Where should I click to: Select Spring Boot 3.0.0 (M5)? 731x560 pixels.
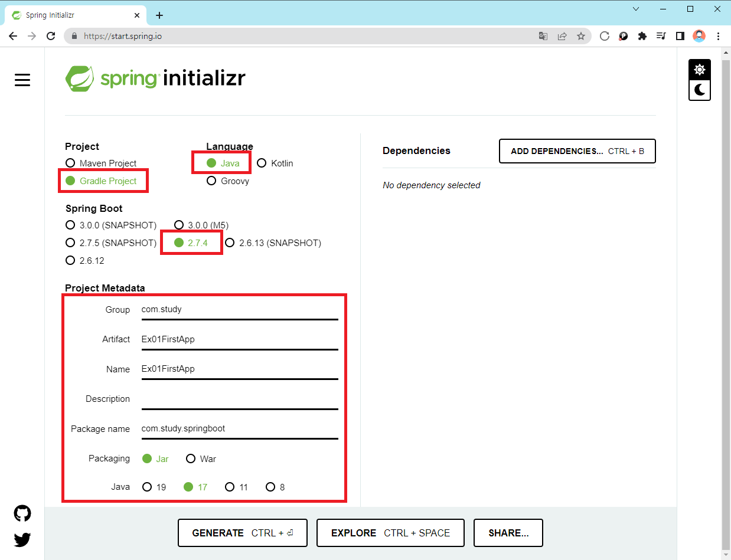click(201, 225)
